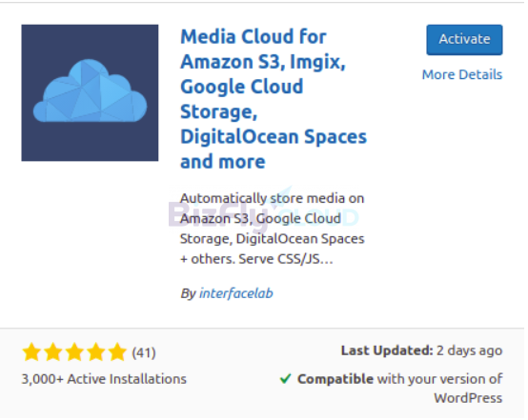The image size is (528, 420).
Task: Click the five-star rating icons
Action: coord(74,352)
